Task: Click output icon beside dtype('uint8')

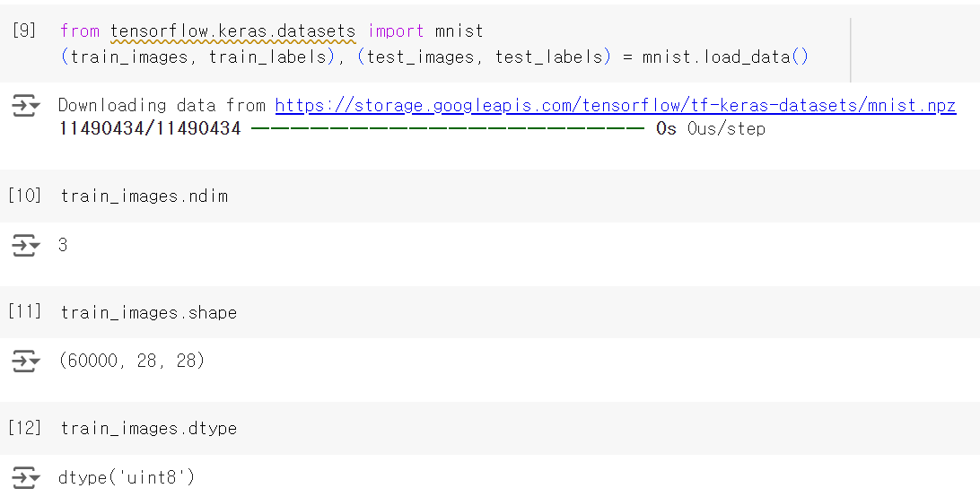Action: coord(26,477)
